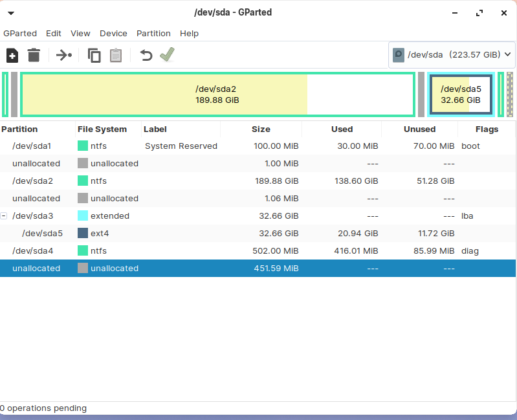Click the 0 operations pending status text
The height and width of the screenshot is (420, 517).
point(43,408)
